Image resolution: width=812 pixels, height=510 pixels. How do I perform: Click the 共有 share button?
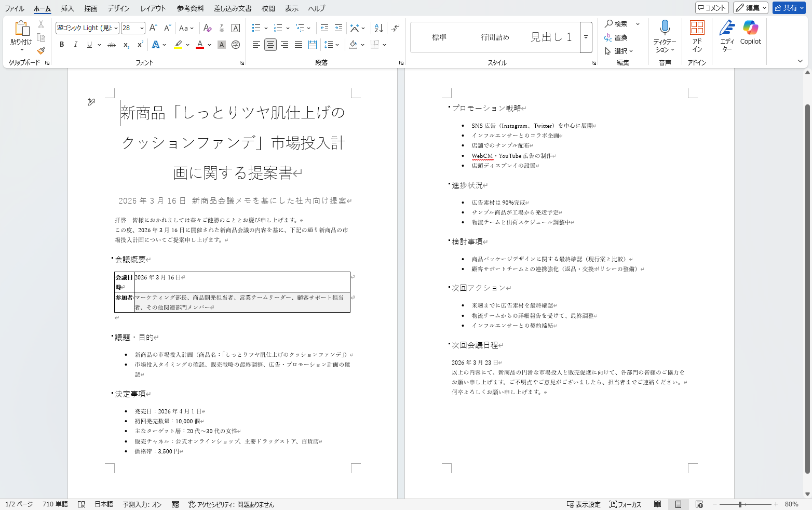click(788, 8)
